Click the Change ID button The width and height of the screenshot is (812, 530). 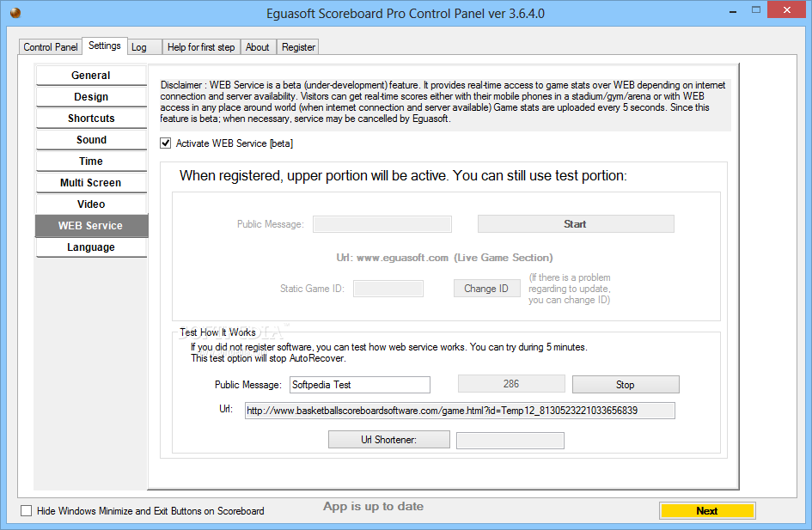click(x=487, y=289)
